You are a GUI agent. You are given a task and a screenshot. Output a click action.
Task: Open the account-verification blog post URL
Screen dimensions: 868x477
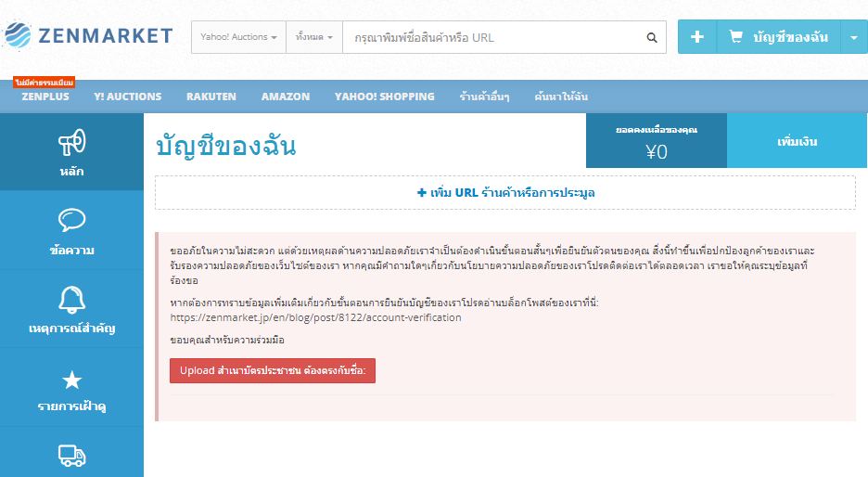[x=315, y=317]
